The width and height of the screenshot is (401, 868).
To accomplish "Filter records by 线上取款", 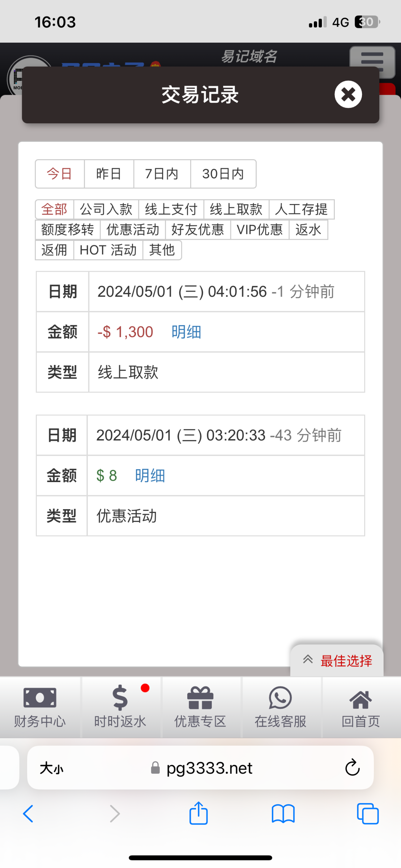I will (x=236, y=209).
